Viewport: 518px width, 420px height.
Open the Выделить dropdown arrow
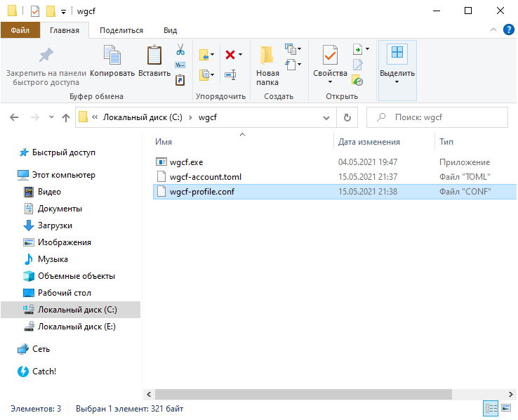tap(397, 81)
